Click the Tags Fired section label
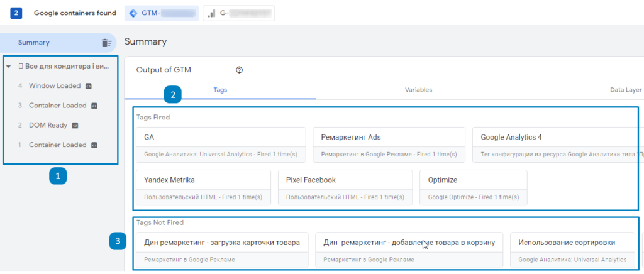Image resolution: width=644 pixels, height=274 pixels. (x=153, y=118)
